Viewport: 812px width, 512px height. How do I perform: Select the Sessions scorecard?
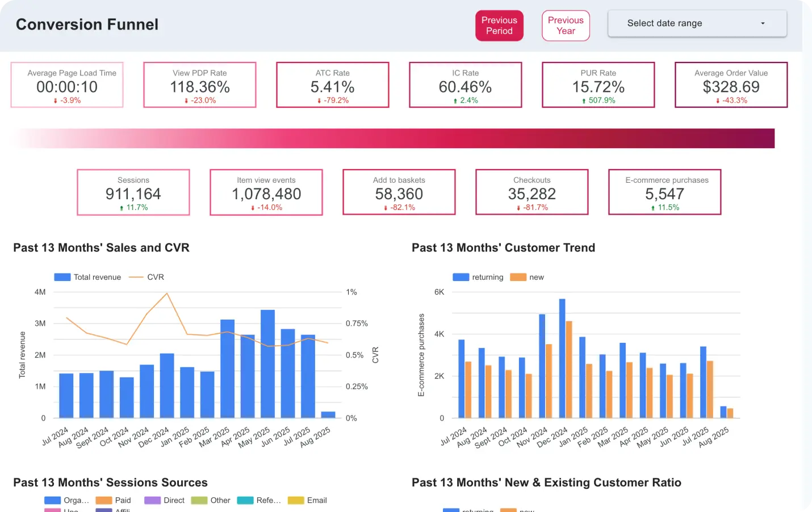[133, 192]
